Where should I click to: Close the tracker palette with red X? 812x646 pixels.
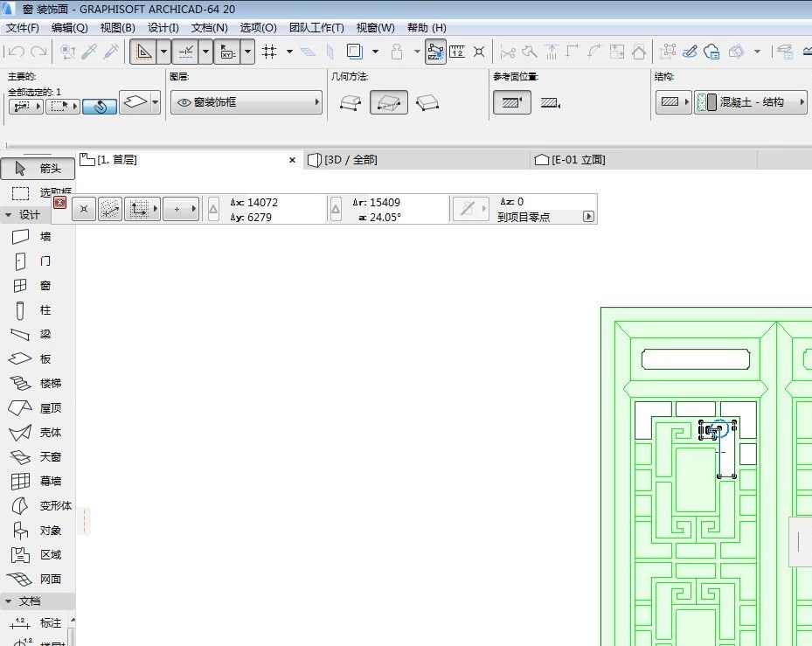coord(60,202)
